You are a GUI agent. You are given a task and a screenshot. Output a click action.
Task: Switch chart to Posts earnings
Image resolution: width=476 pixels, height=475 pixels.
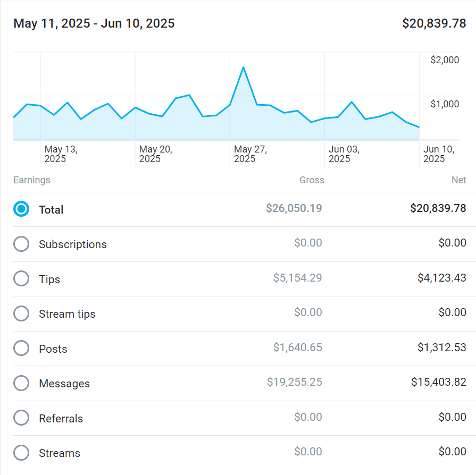point(21,349)
